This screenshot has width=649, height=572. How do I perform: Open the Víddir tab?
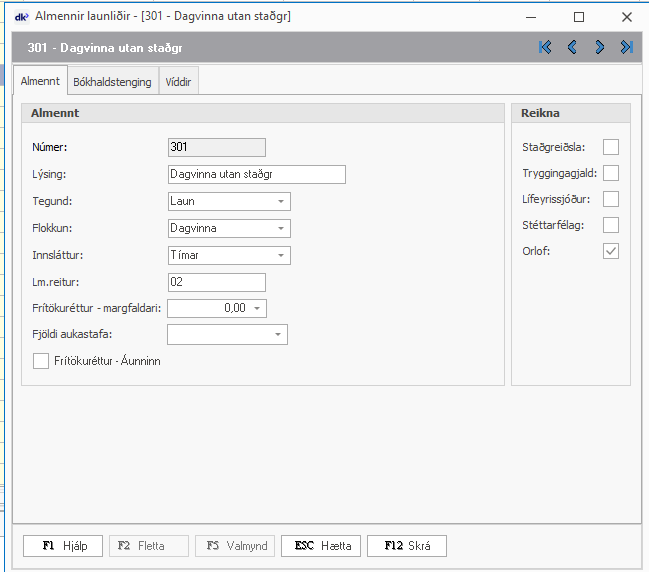point(178,82)
